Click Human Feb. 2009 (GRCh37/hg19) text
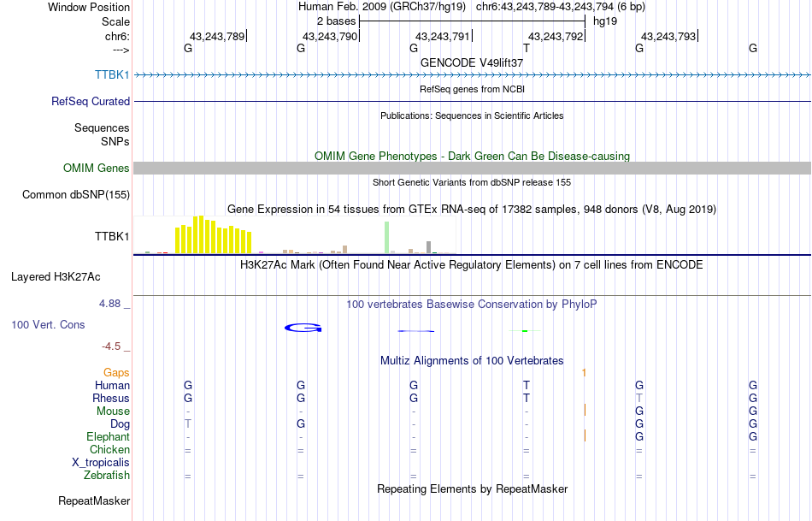Image resolution: width=812 pixels, height=521 pixels. pos(382,7)
